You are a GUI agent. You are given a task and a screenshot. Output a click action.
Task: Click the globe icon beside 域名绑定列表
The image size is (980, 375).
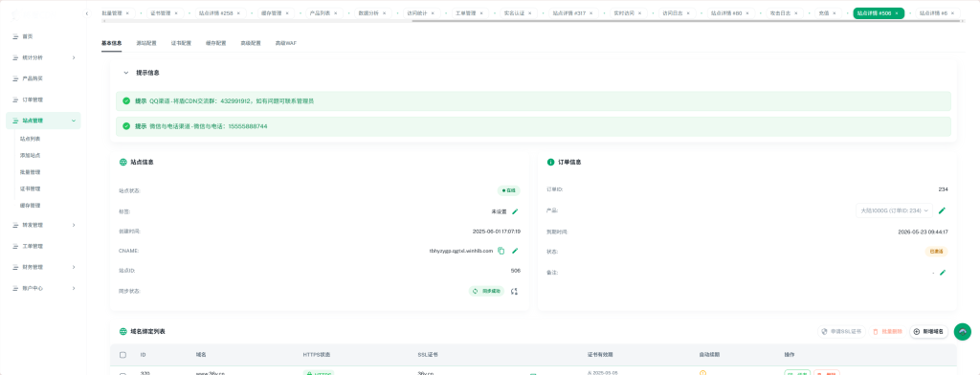pos(123,331)
